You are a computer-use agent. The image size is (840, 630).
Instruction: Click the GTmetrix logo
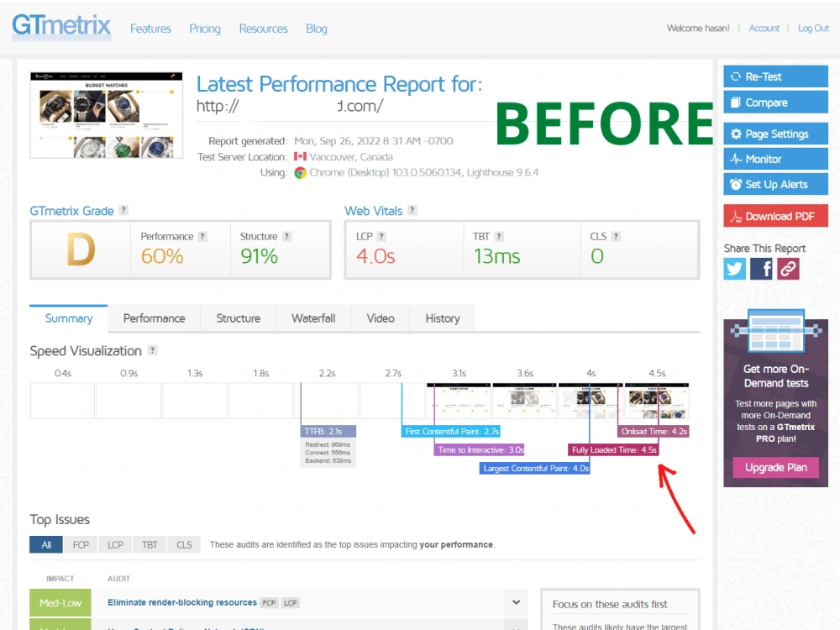click(61, 26)
